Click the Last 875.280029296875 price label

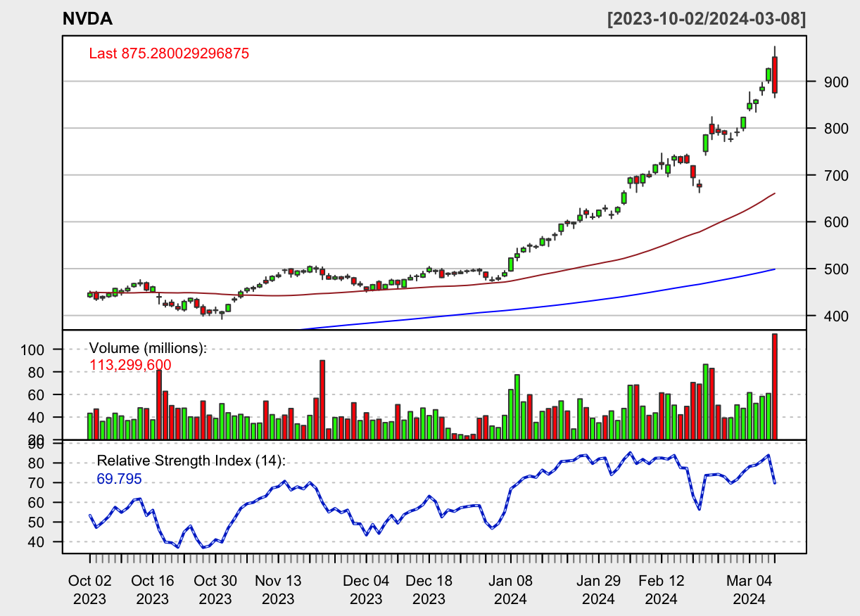pos(169,53)
